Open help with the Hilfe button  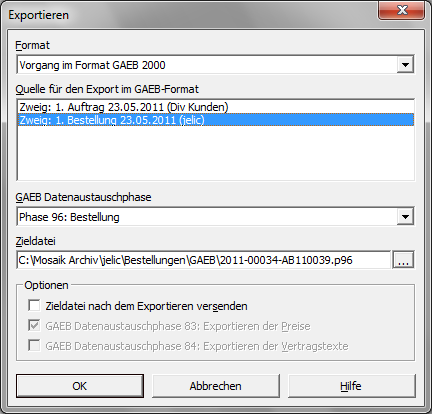[352, 386]
